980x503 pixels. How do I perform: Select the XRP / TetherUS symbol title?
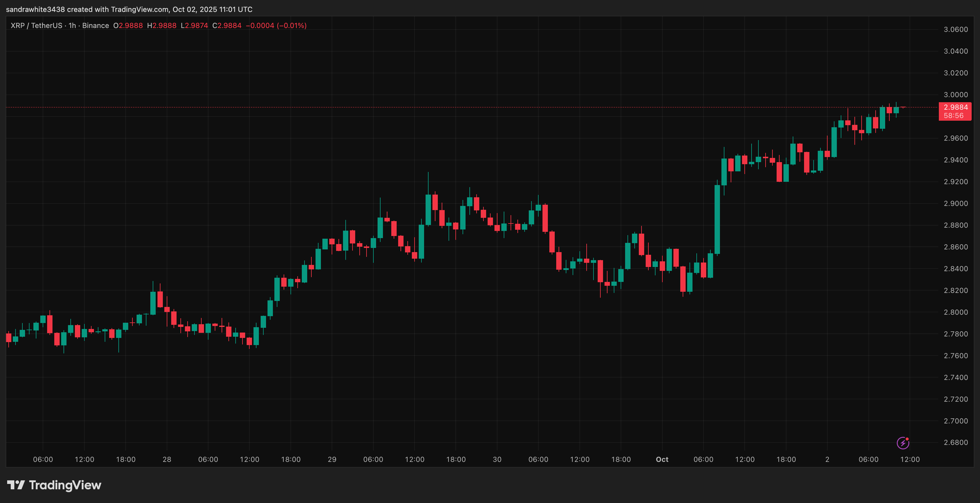point(36,25)
